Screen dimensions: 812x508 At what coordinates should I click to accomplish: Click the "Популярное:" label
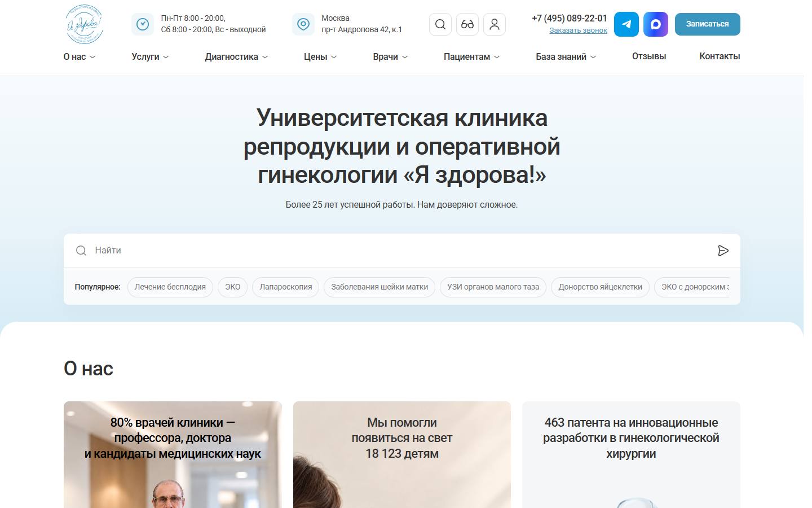98,287
